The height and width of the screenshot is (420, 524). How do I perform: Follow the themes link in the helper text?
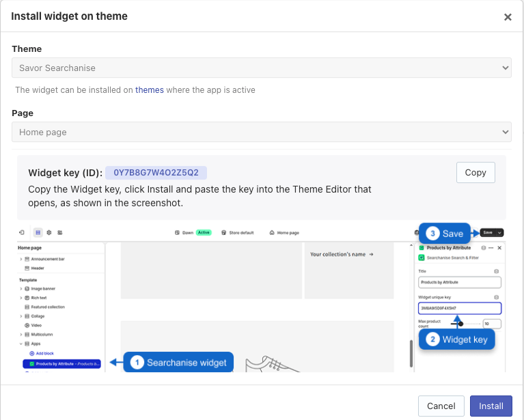tap(150, 90)
